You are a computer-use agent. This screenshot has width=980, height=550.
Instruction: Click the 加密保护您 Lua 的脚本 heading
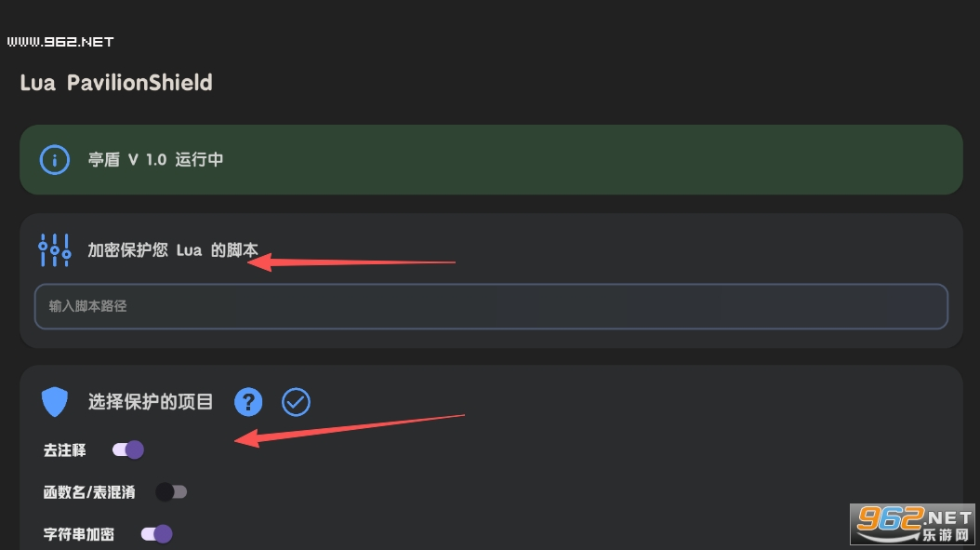[173, 250]
